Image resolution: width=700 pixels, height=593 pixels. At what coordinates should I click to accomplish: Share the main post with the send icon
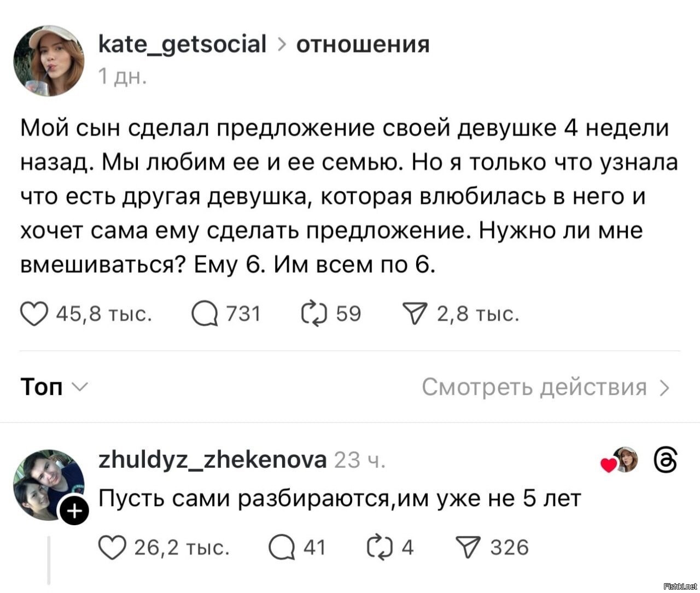(415, 314)
